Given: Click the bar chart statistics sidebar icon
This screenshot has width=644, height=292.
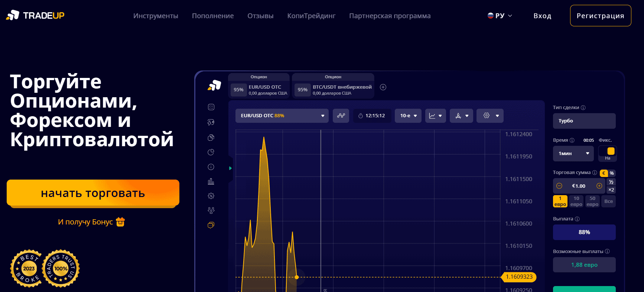Looking at the screenshot, I should tap(211, 181).
